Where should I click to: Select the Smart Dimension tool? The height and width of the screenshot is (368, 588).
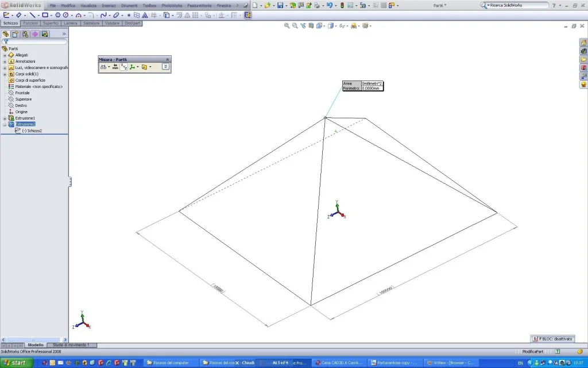[18, 15]
